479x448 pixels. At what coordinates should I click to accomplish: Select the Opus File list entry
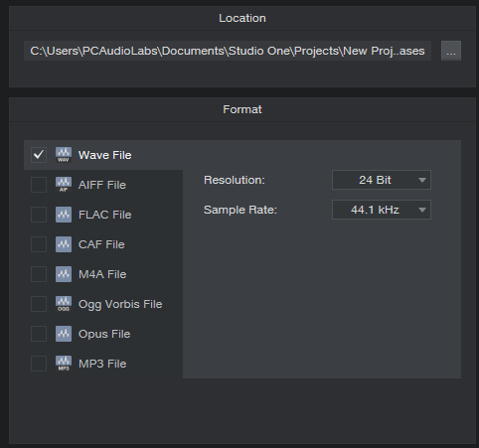[x=103, y=334]
